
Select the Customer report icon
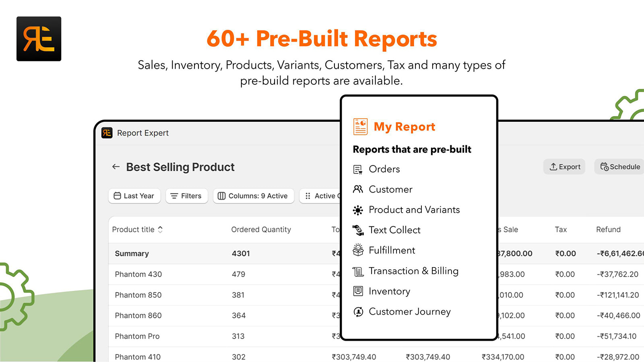358,189
